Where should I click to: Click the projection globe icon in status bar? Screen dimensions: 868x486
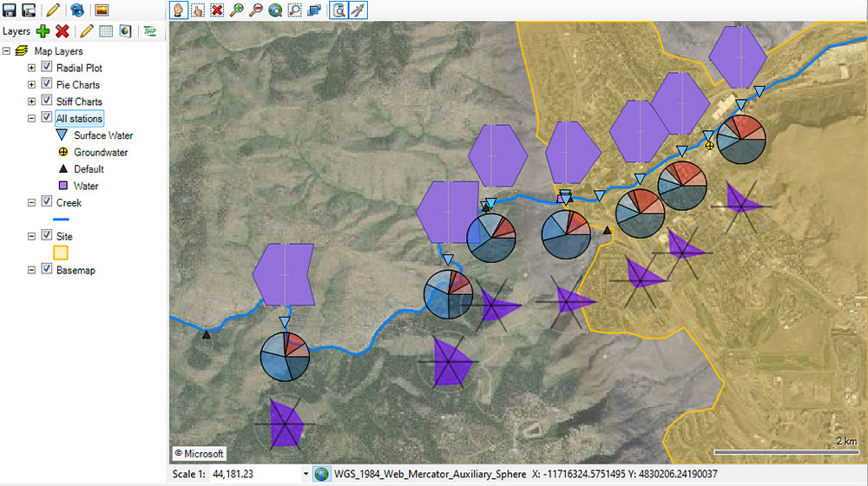tap(321, 474)
